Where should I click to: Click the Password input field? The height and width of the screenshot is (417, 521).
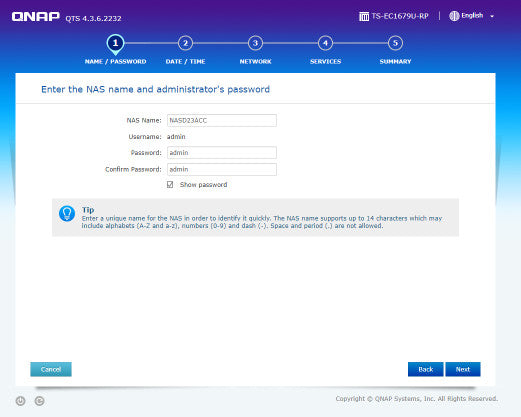(222, 153)
